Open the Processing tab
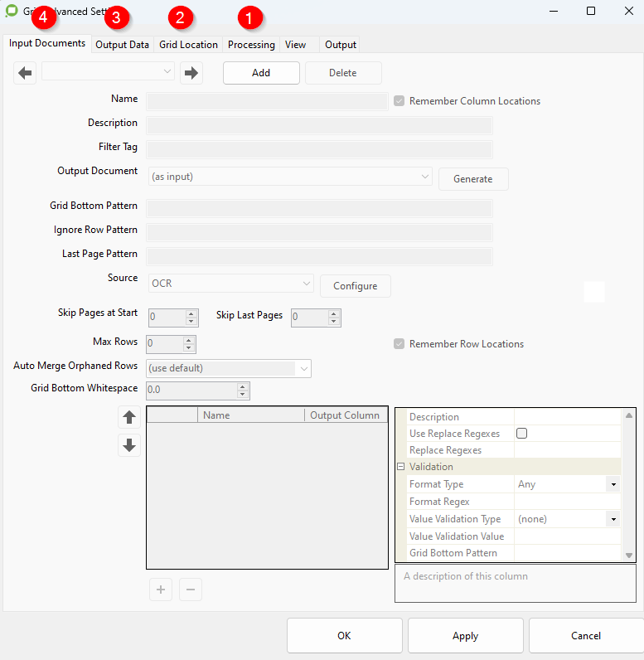 pyautogui.click(x=251, y=45)
